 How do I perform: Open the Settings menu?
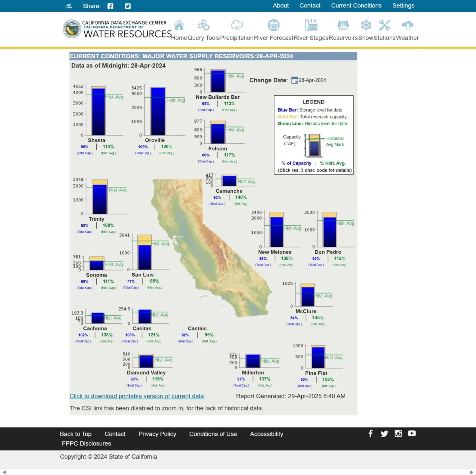point(403,5)
